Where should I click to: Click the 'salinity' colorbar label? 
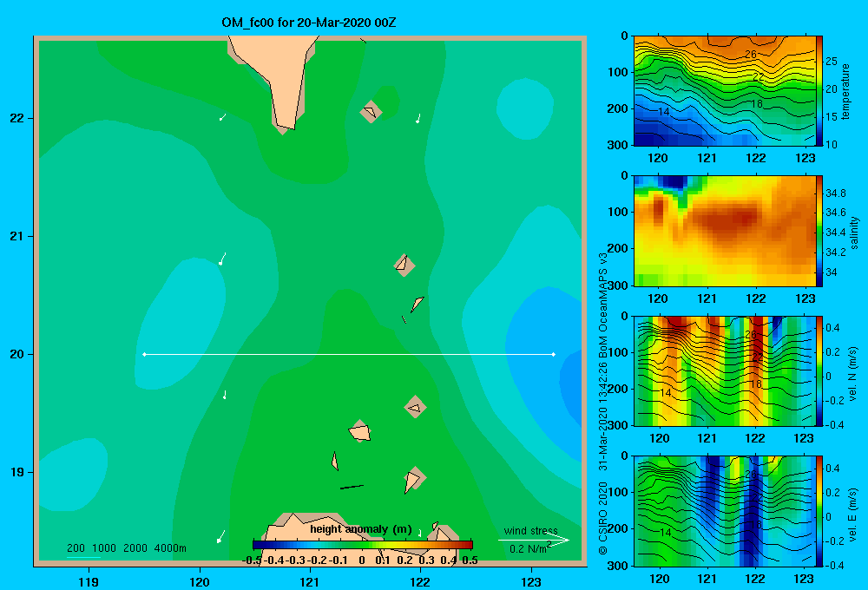click(854, 233)
